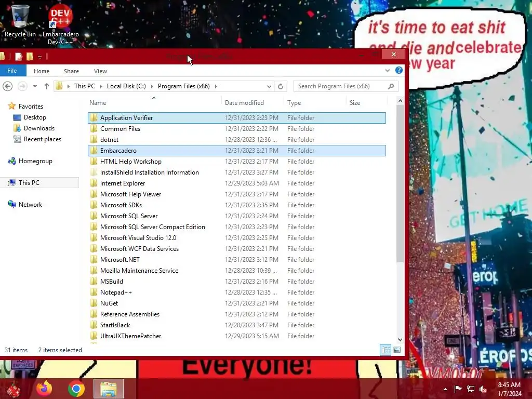
Task: Open the Home ribbon tab
Action: [x=42, y=71]
